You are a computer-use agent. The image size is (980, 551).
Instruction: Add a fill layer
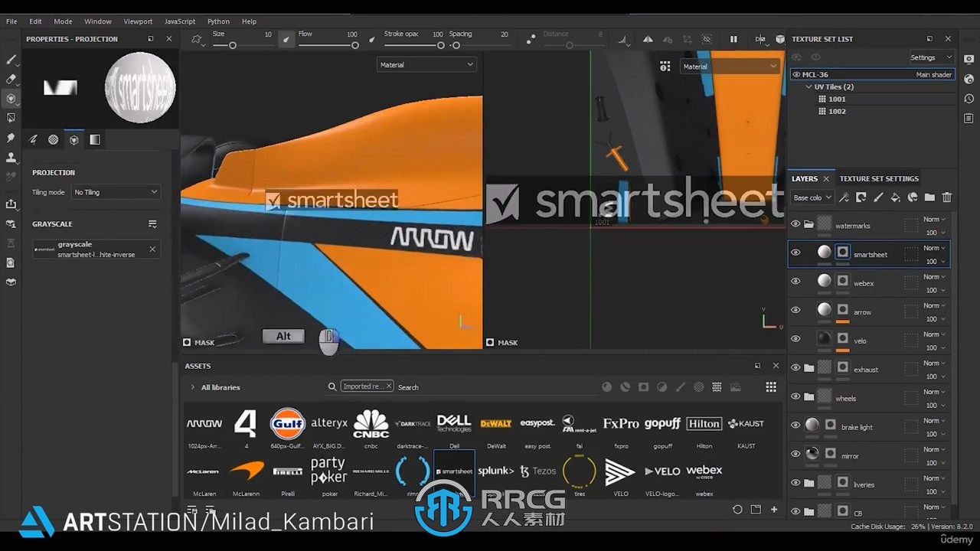tap(895, 197)
